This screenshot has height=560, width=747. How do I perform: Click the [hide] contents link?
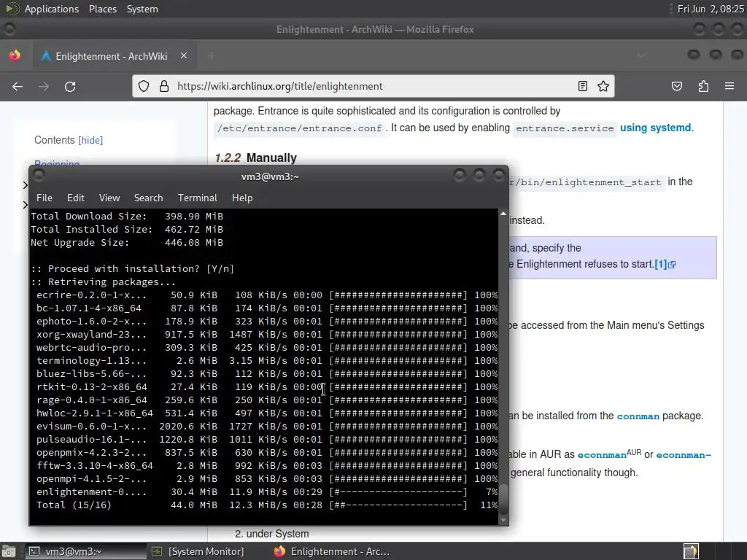(x=90, y=140)
